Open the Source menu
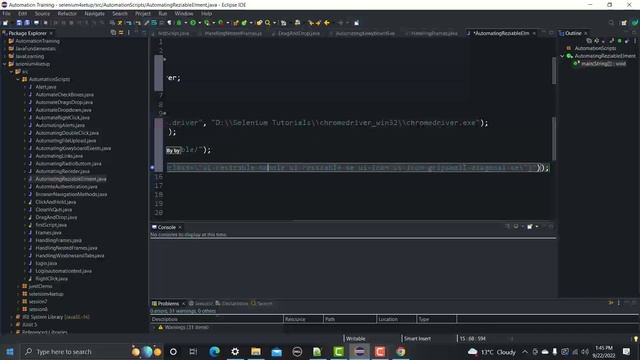Screen dimensions: 640x360 [42, 13]
